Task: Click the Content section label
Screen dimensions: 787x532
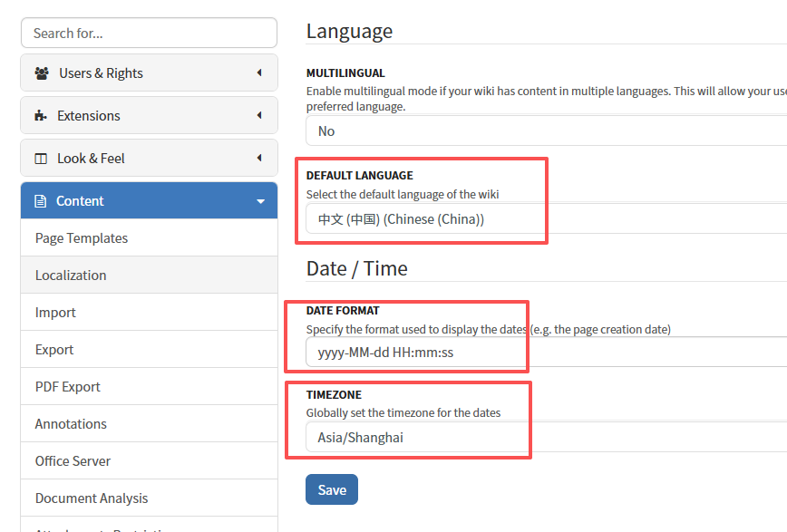Action: tap(80, 201)
